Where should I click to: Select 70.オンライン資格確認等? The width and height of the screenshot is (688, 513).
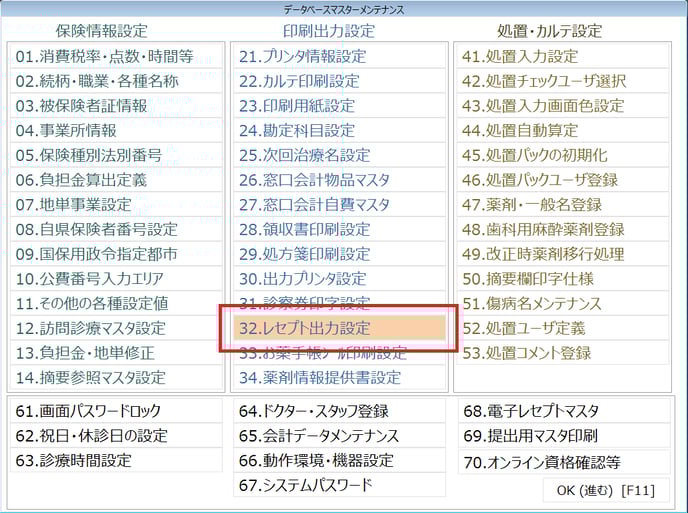[562, 461]
